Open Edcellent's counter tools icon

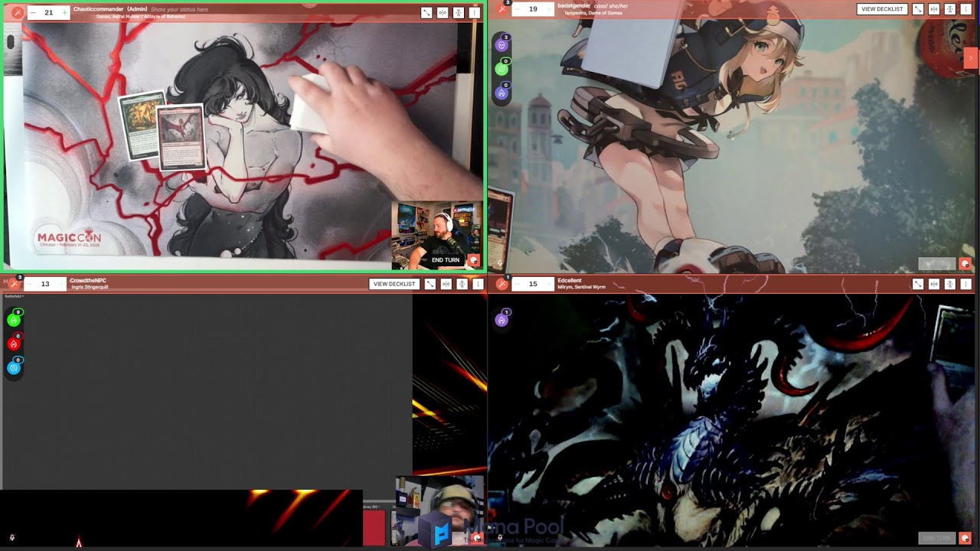tap(502, 284)
